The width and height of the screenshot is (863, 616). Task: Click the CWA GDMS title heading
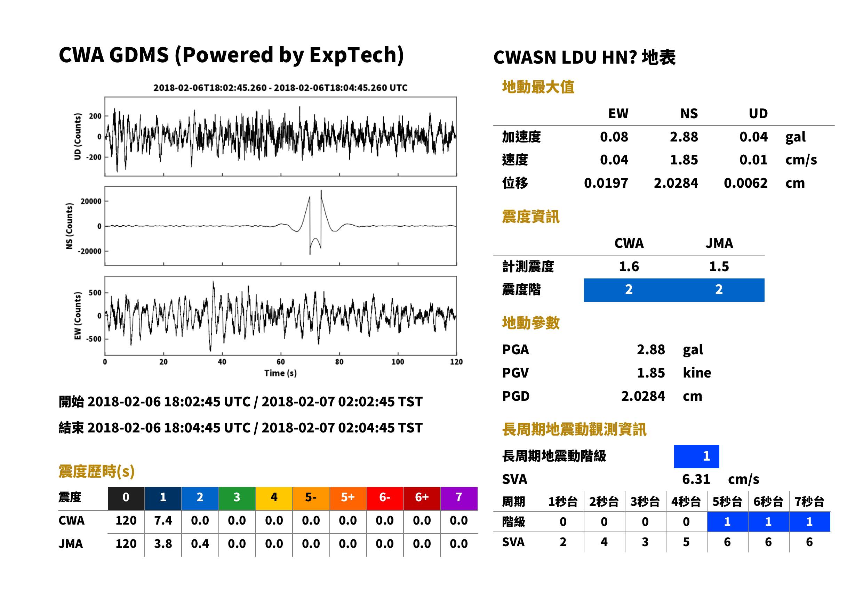point(231,55)
